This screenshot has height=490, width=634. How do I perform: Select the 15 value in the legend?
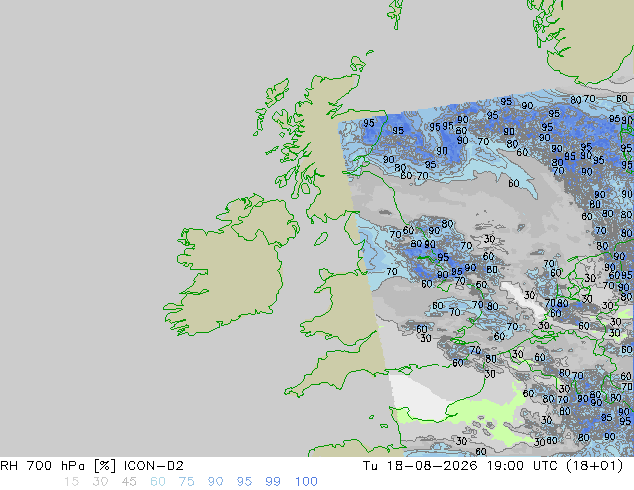(71, 482)
